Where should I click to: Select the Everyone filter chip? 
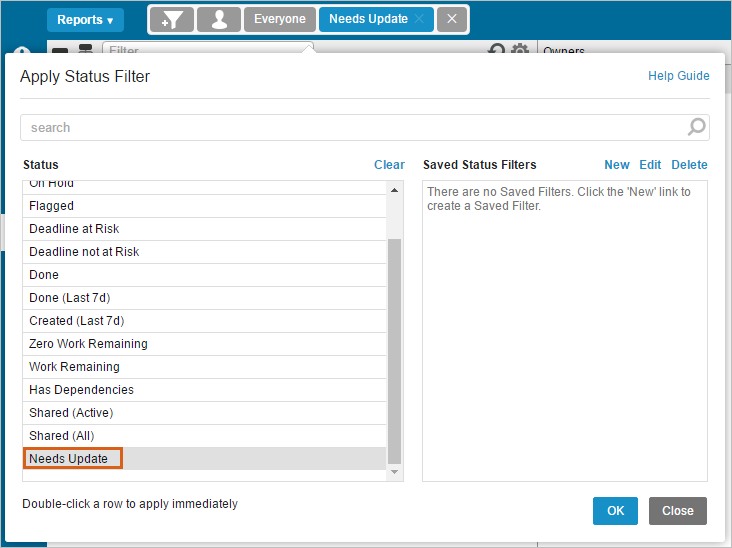pos(280,20)
